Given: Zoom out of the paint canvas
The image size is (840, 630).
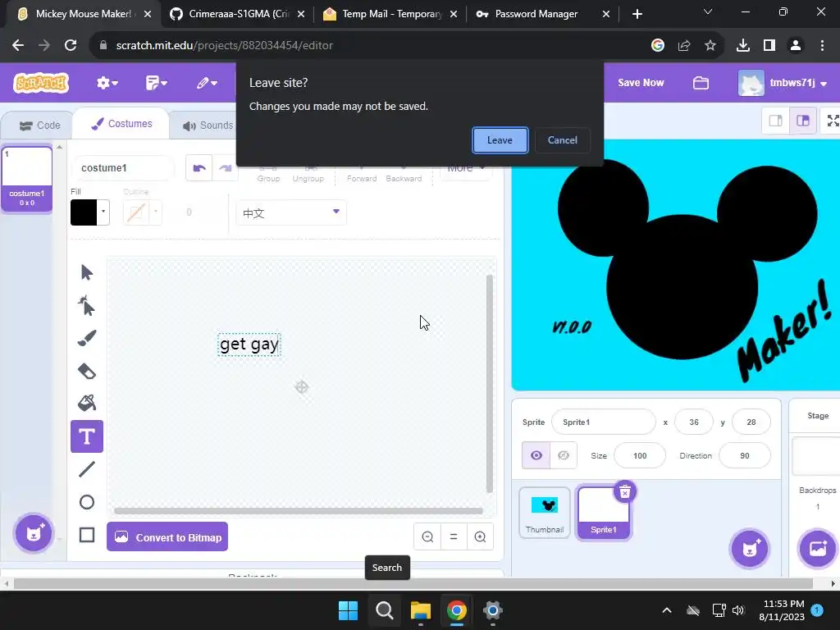Looking at the screenshot, I should coord(427,536).
